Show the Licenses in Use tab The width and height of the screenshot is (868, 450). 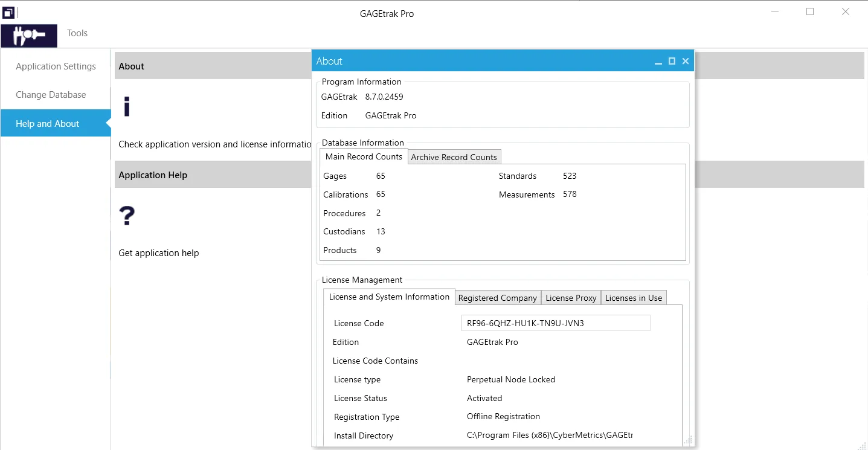click(x=634, y=298)
